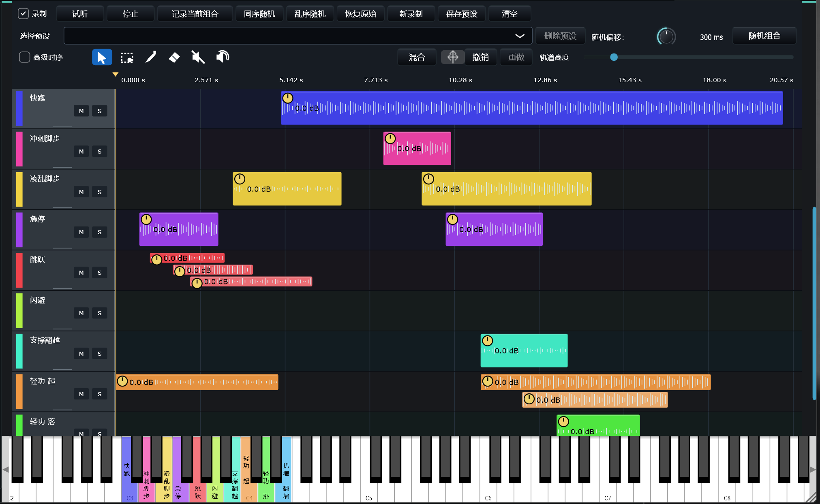The width and height of the screenshot is (820, 504).
Task: Enable the 高级时序 checkbox
Action: 25,57
